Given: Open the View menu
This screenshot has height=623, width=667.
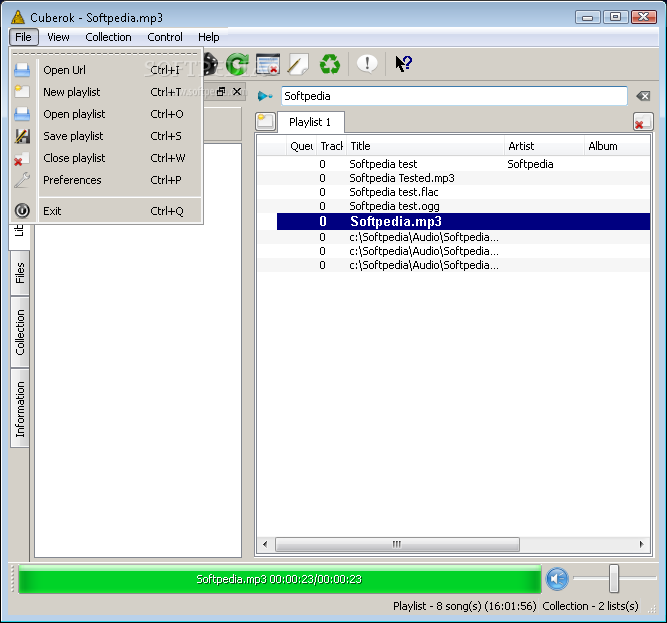Looking at the screenshot, I should point(58,37).
